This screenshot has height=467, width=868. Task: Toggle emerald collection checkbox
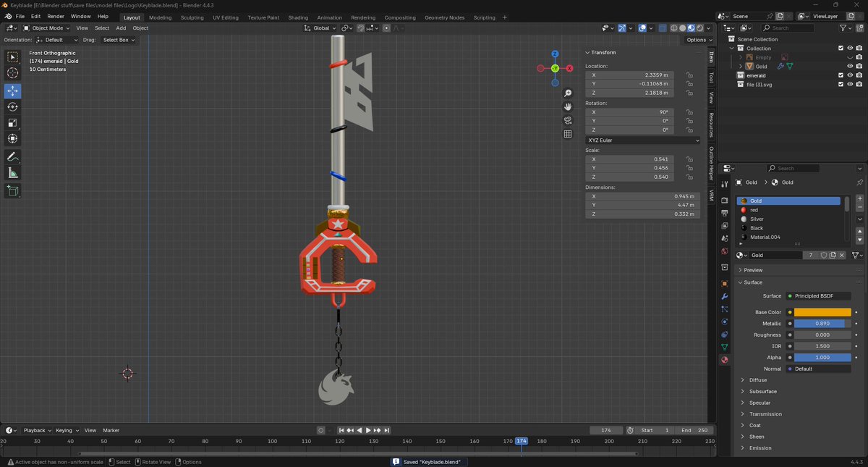[x=841, y=75]
